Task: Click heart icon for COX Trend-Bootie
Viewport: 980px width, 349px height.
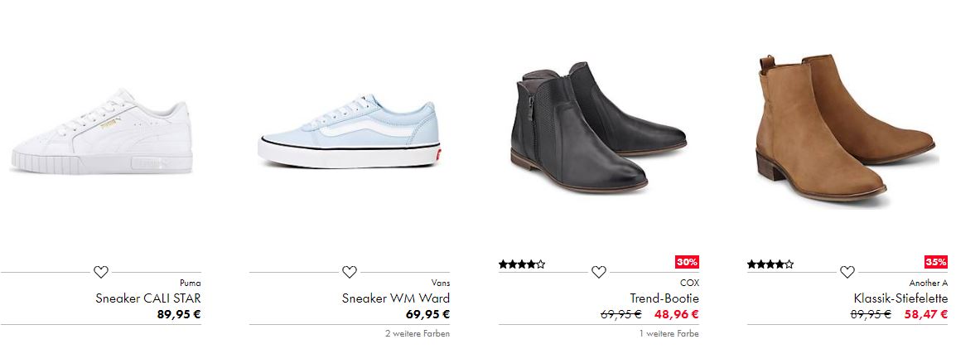Action: click(x=598, y=272)
